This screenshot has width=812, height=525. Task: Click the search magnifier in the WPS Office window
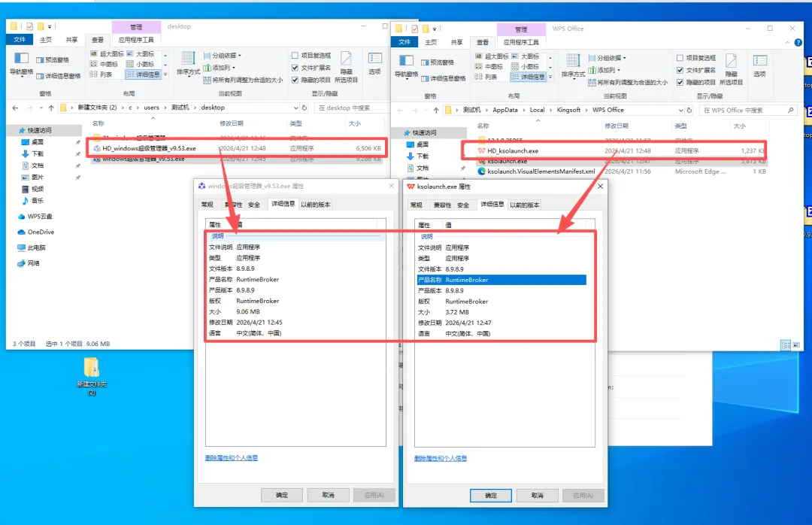coord(790,110)
